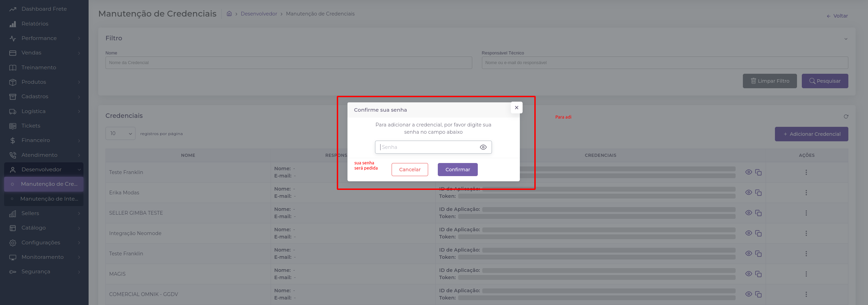Copy credentials of MAGIS row
The image size is (868, 305).
point(758,274)
